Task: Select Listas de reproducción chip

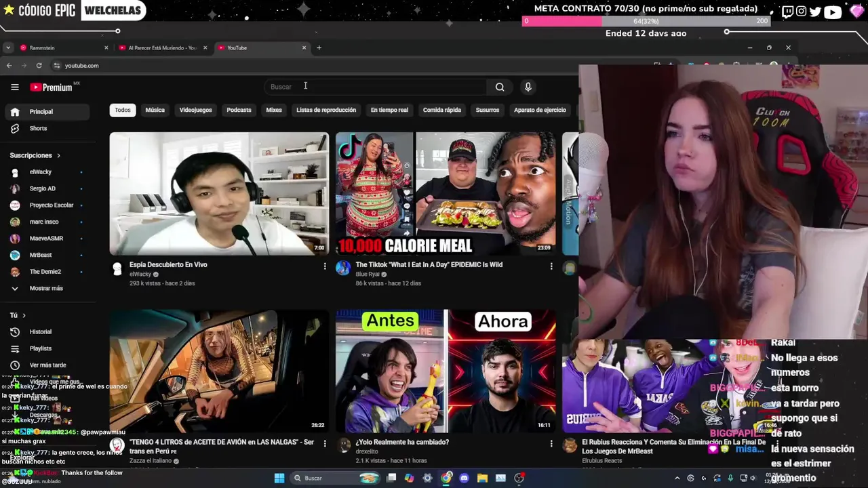Action: pyautogui.click(x=326, y=110)
